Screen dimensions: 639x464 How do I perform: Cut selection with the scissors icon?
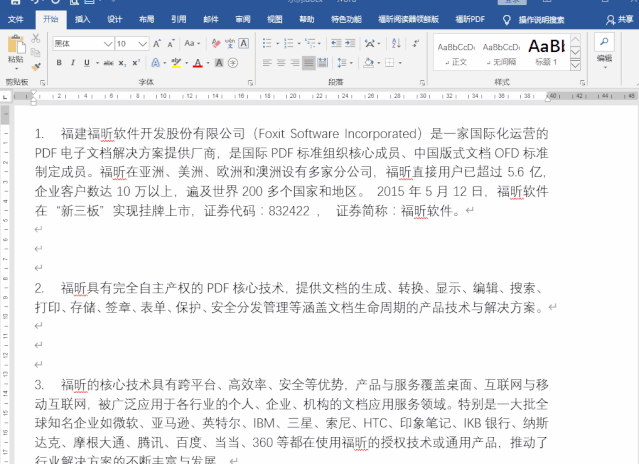click(x=36, y=38)
